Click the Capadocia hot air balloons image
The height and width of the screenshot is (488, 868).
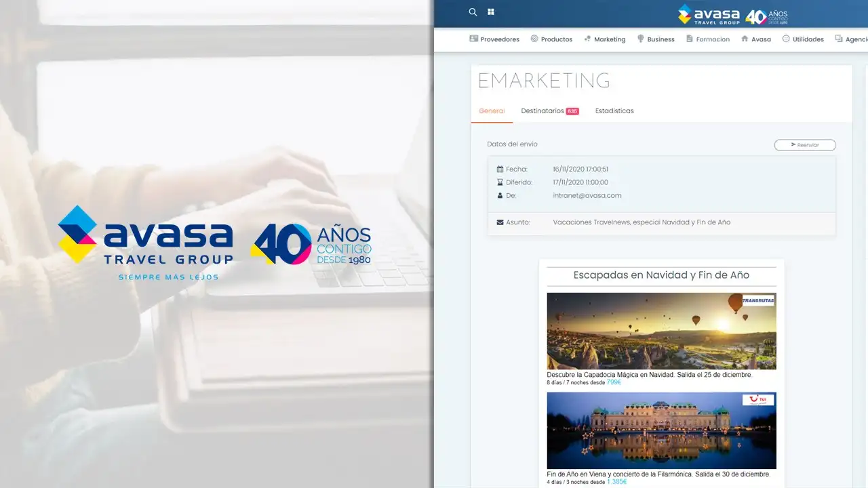661,331
